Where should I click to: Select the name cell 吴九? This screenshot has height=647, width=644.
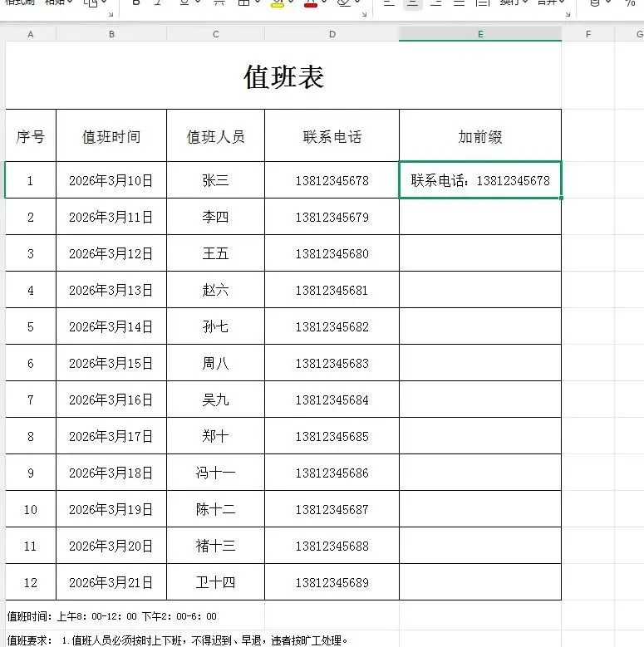pyautogui.click(x=215, y=399)
